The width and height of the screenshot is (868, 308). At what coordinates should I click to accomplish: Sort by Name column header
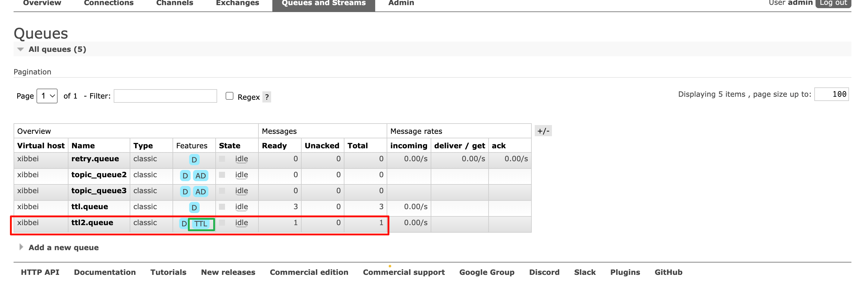[83, 146]
